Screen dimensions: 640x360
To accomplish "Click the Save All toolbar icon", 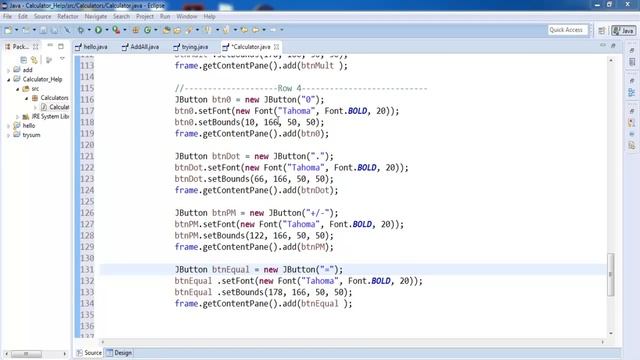I will pos(54,30).
